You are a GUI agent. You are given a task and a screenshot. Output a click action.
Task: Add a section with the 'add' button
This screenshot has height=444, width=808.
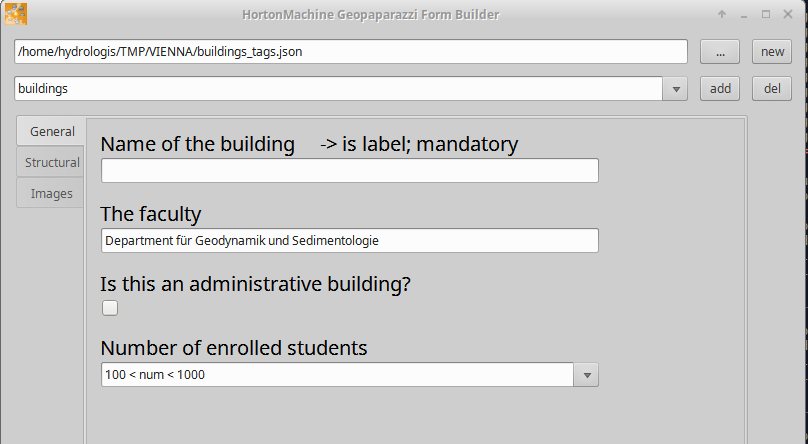(x=720, y=89)
